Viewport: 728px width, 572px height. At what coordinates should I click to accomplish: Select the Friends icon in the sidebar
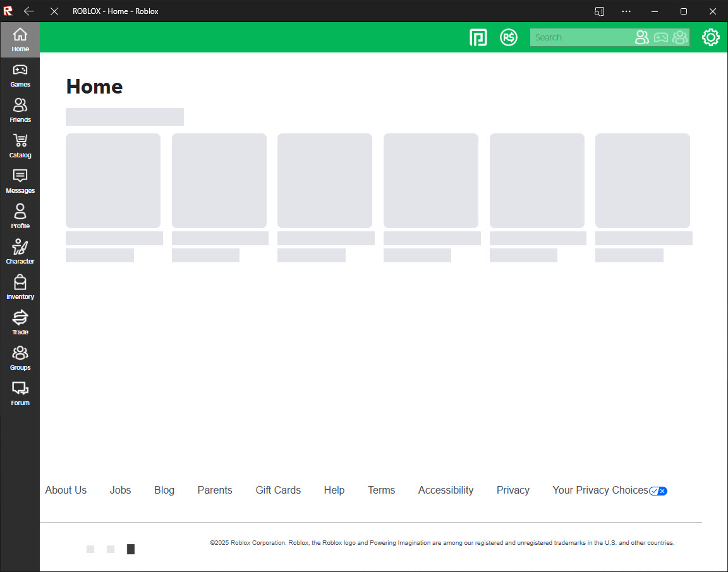click(x=20, y=110)
